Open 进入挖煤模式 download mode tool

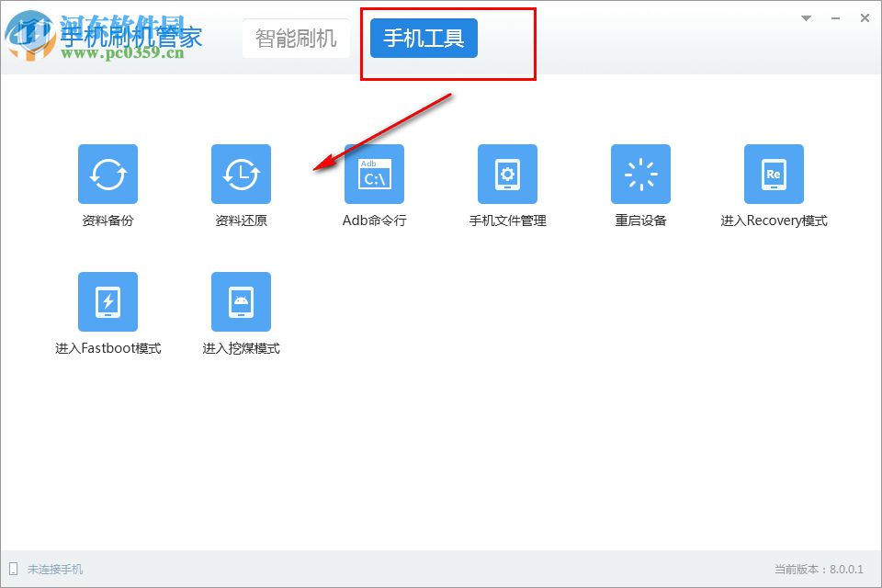click(x=241, y=300)
